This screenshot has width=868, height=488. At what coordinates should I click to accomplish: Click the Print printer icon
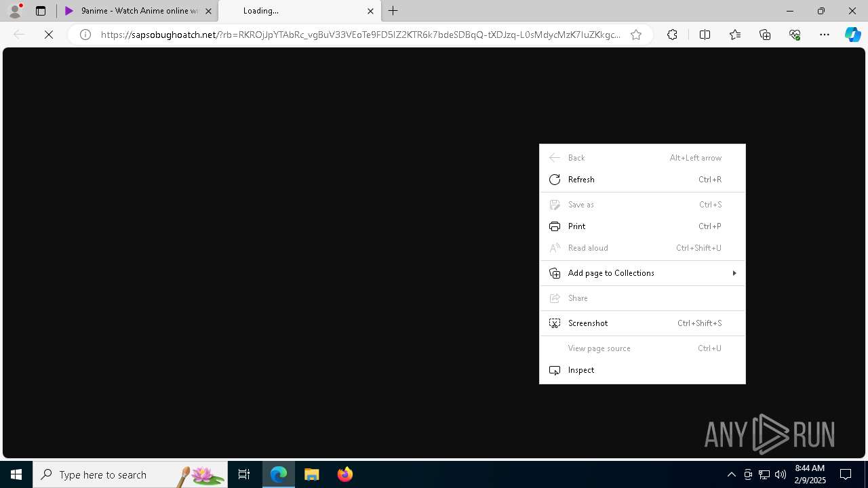pyautogui.click(x=555, y=226)
